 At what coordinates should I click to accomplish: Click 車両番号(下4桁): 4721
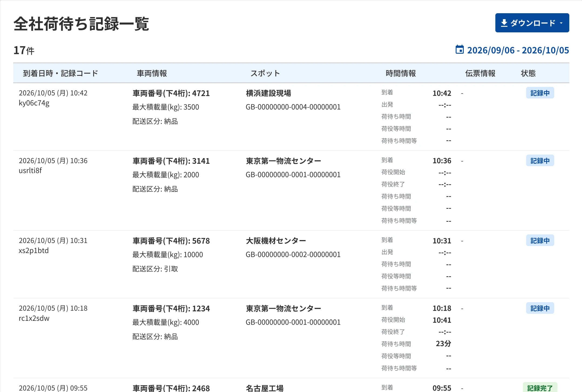tap(171, 93)
